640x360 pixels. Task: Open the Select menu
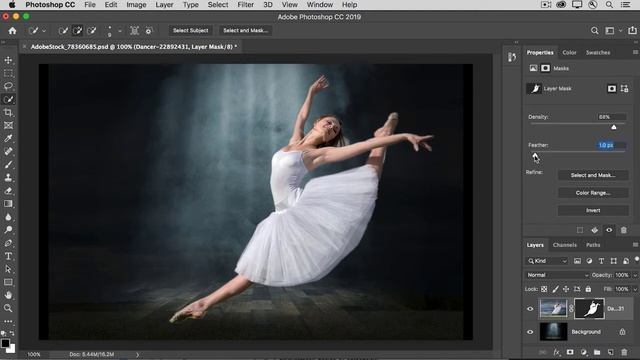tap(218, 5)
